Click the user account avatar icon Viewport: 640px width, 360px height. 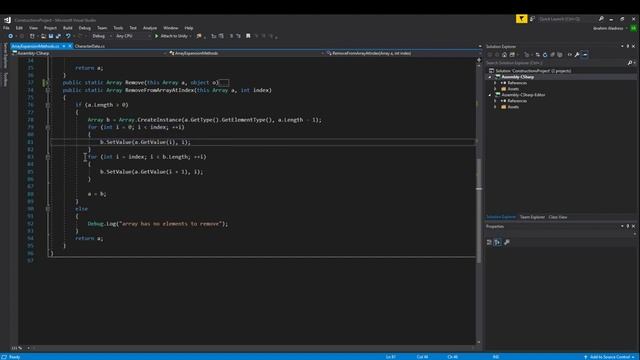633,28
